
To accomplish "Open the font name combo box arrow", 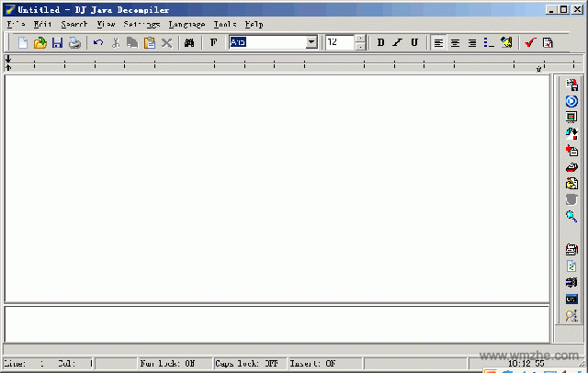I will click(x=311, y=42).
